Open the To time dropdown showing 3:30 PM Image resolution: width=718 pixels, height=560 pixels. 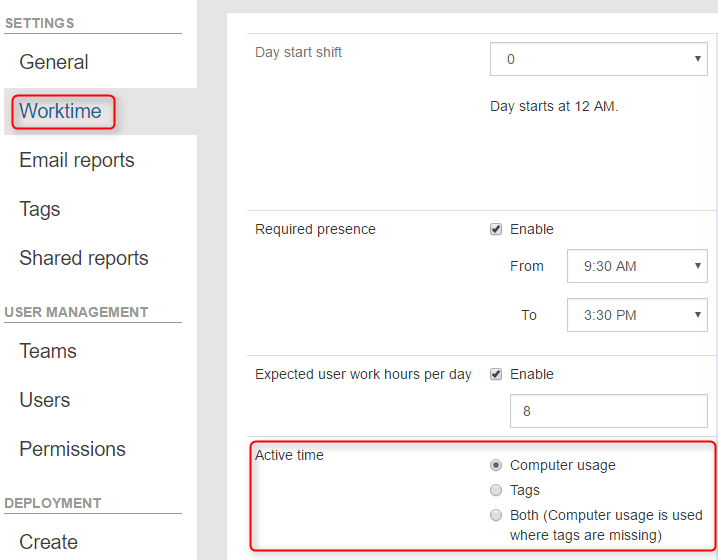click(637, 315)
